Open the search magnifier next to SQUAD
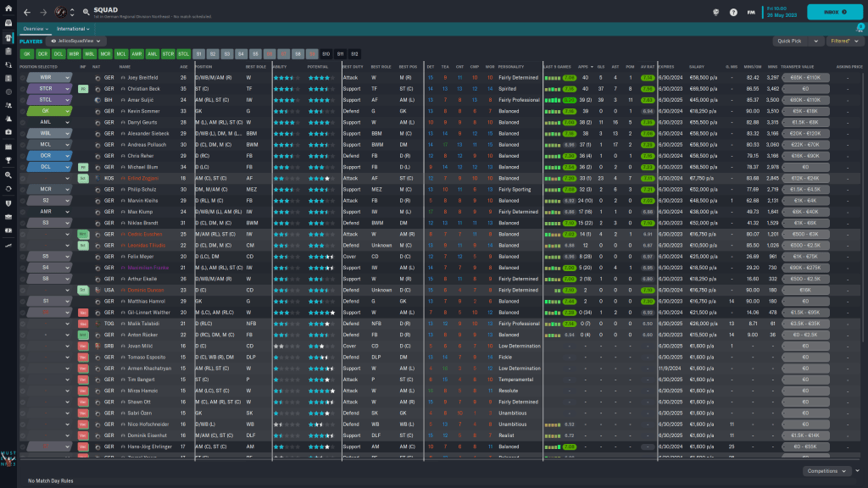 pos(87,13)
